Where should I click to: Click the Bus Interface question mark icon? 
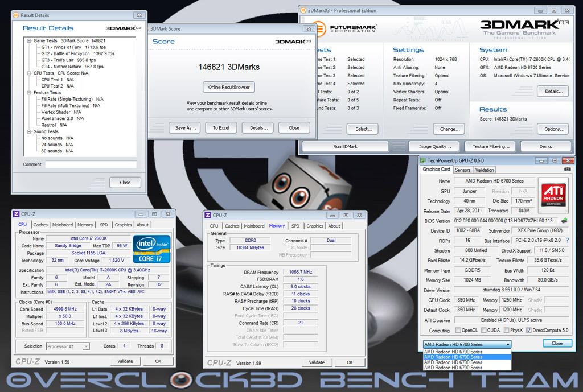[568, 241]
